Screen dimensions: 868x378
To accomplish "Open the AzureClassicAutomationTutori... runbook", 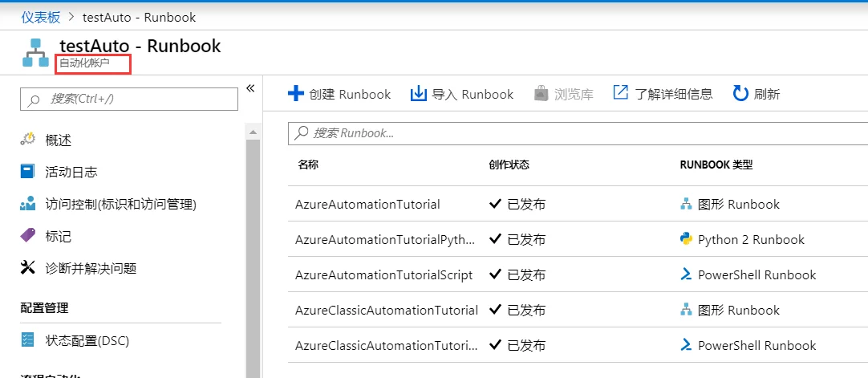I will [386, 346].
